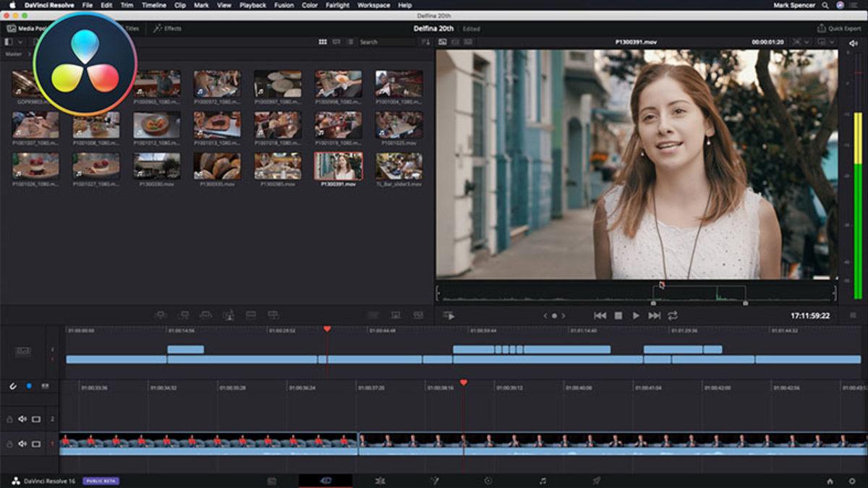Open the loop playback mode dropdown

[674, 315]
